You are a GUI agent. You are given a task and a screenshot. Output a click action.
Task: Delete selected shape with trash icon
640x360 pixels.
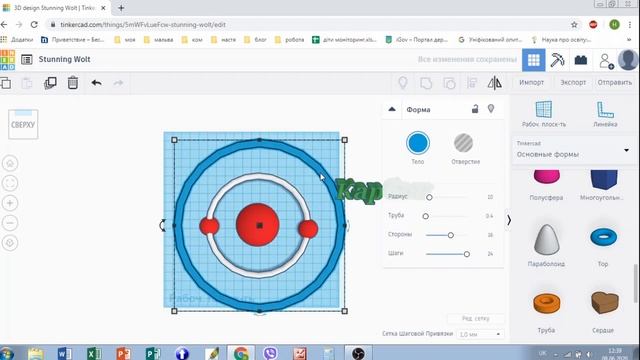(73, 83)
